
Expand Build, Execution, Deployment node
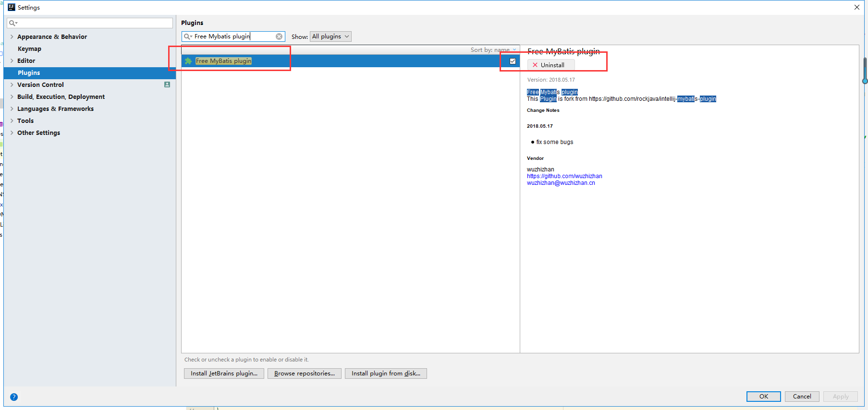pyautogui.click(x=12, y=96)
